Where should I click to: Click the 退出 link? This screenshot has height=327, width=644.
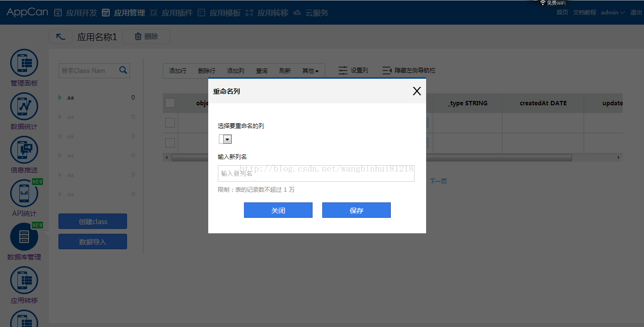click(636, 13)
